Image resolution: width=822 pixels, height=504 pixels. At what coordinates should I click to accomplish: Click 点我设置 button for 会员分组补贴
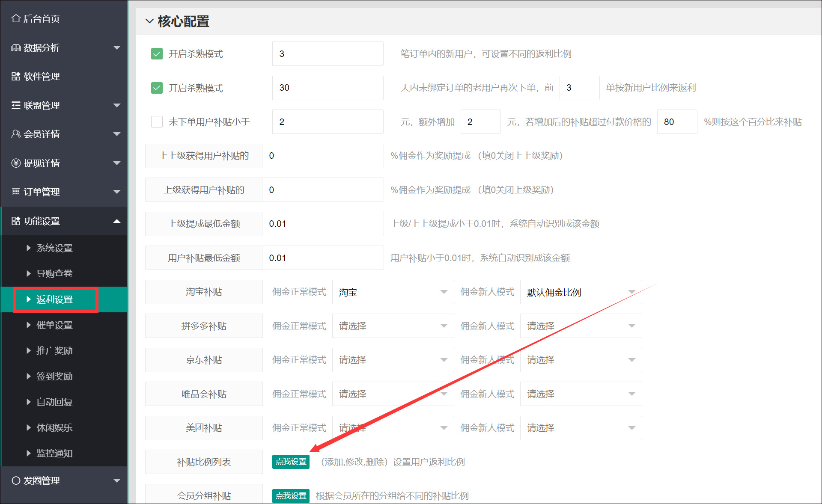pos(291,495)
